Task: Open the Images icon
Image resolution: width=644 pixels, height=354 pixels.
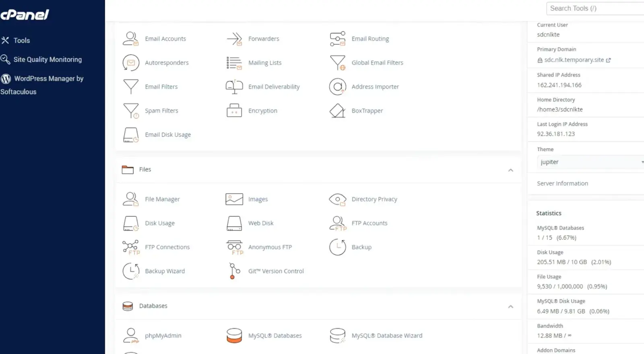Action: coord(234,199)
